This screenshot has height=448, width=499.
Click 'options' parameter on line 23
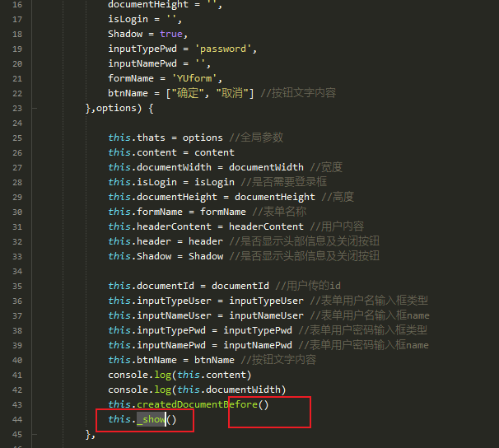(x=116, y=109)
